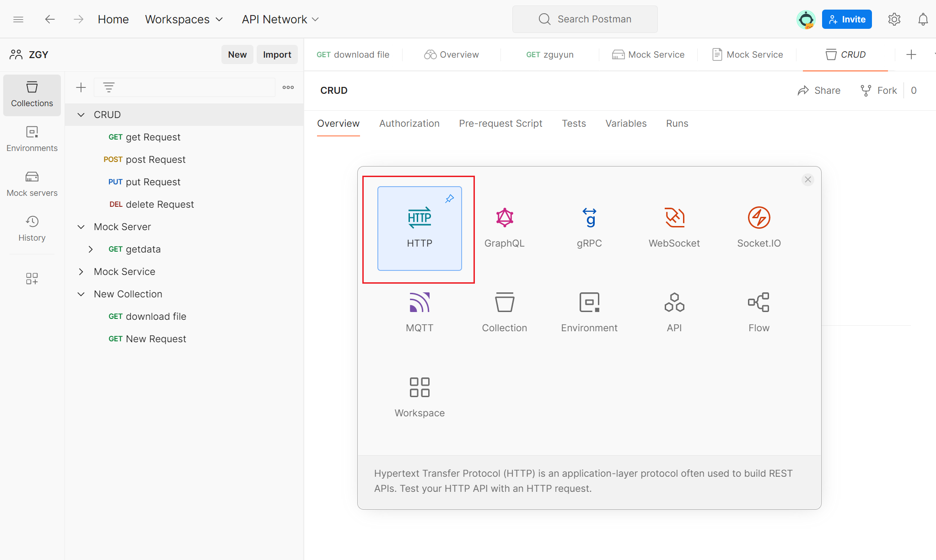Click the New button to create item

coord(236,54)
